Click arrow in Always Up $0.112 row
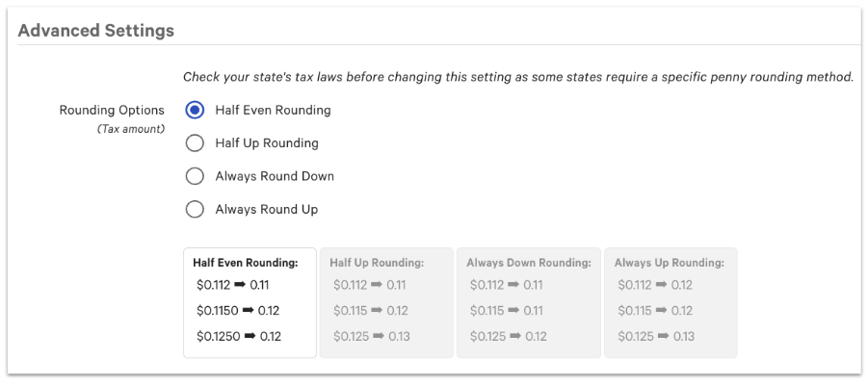 662,285
